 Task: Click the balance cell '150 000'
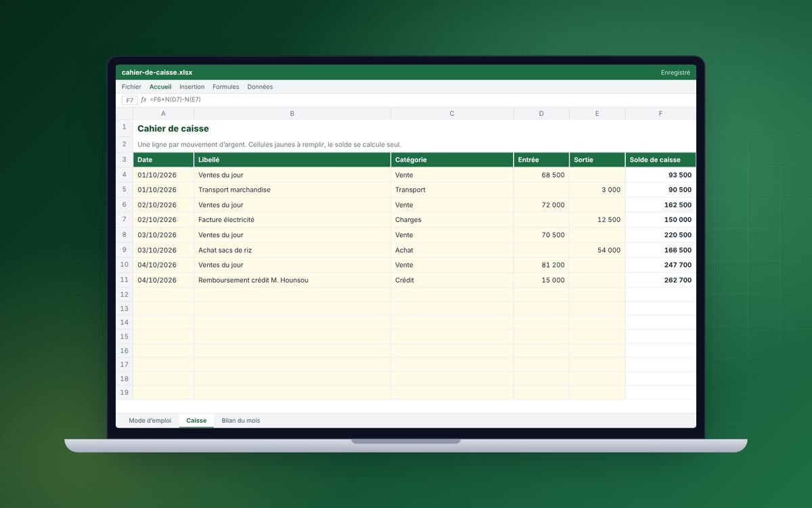(660, 219)
